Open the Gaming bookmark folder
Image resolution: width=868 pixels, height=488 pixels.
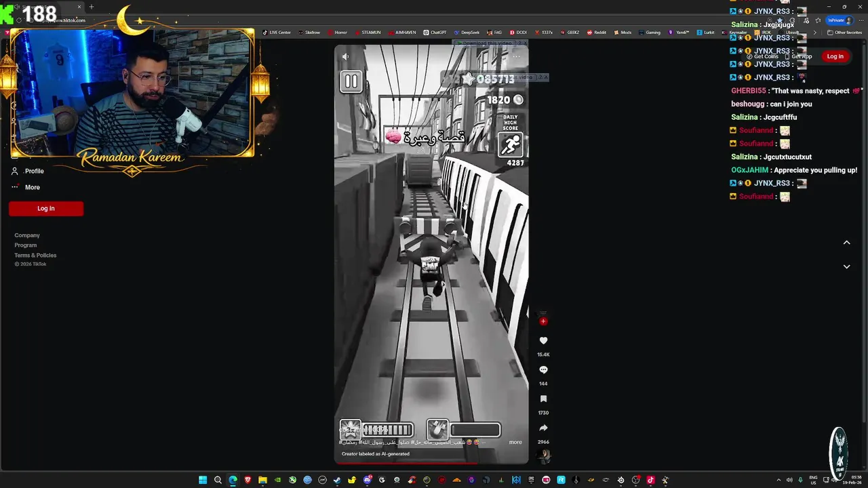(x=650, y=32)
